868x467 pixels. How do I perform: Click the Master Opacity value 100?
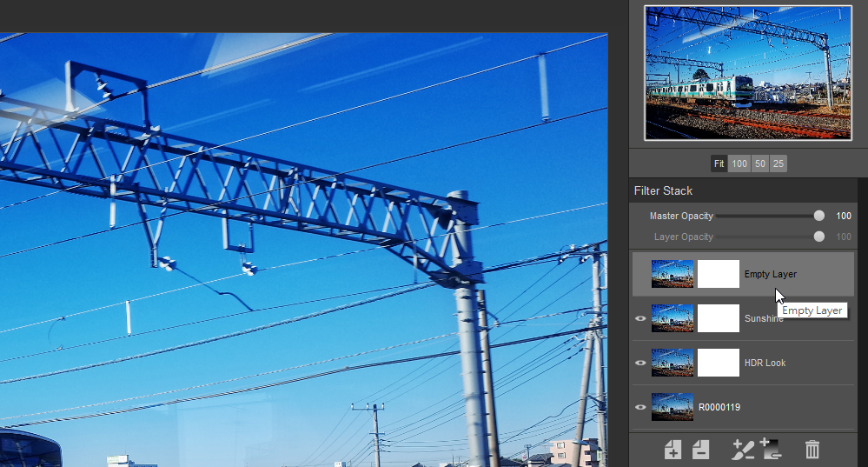(844, 216)
